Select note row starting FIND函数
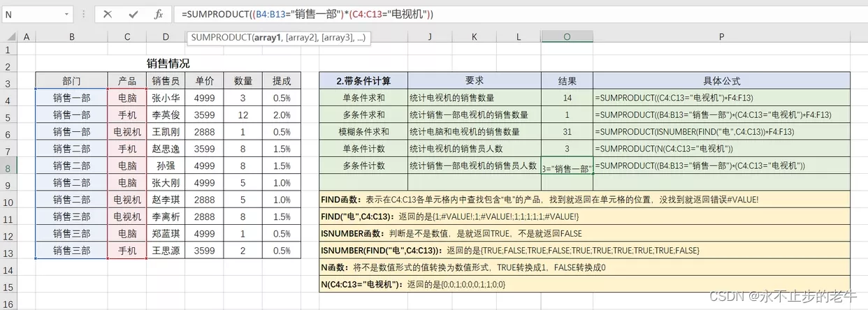This screenshot has height=310, width=868. (585, 200)
